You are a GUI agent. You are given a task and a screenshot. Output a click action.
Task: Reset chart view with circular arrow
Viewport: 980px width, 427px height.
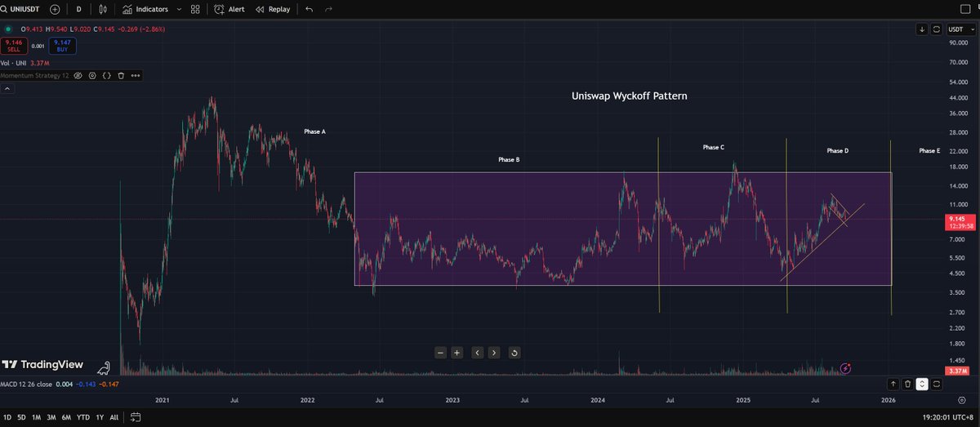pos(514,353)
